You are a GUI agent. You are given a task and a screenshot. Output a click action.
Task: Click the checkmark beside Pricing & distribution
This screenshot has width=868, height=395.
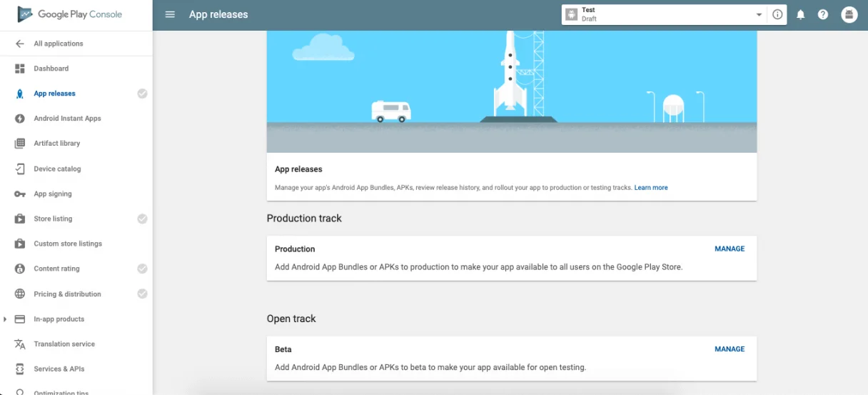click(142, 294)
